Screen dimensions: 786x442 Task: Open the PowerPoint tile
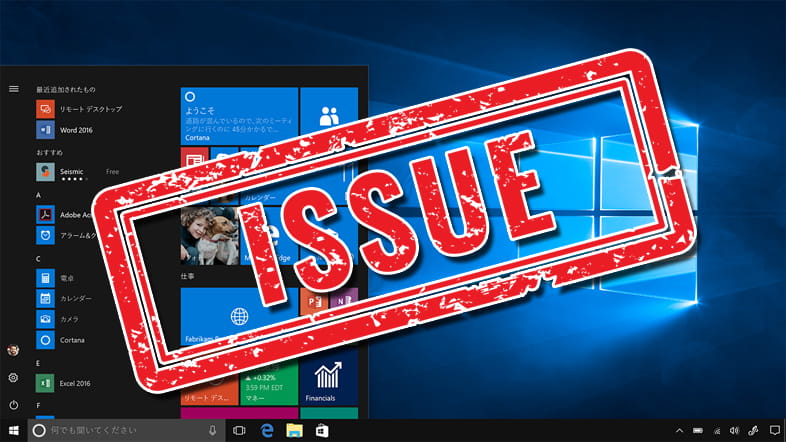coord(314,301)
